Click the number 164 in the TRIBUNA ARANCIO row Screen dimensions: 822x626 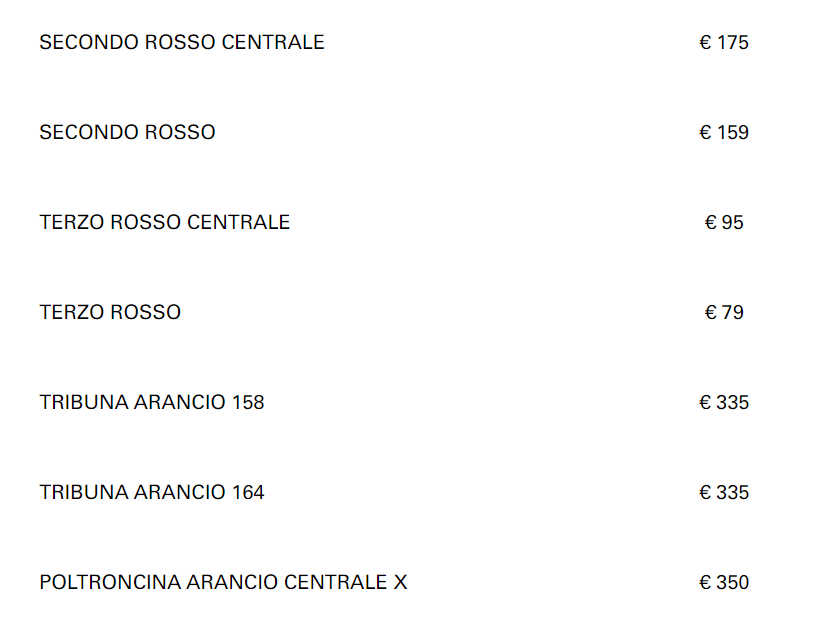pos(248,493)
